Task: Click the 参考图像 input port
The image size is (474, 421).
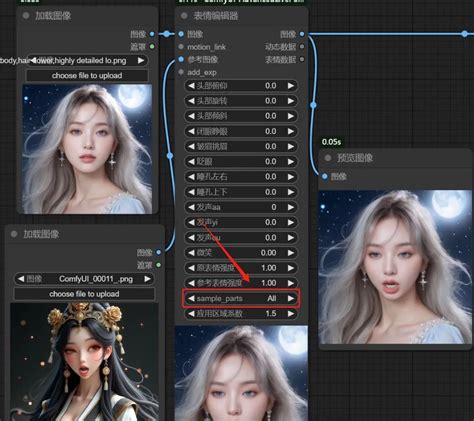Action: point(181,59)
